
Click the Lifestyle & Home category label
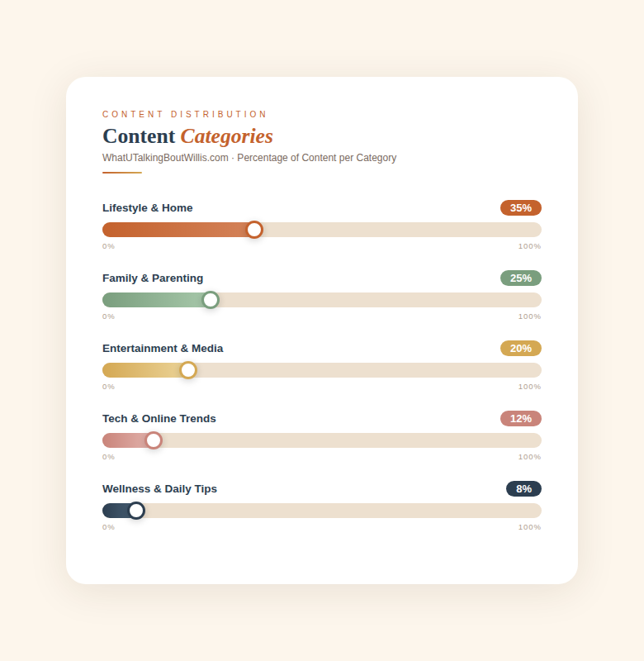pyautogui.click(x=148, y=208)
